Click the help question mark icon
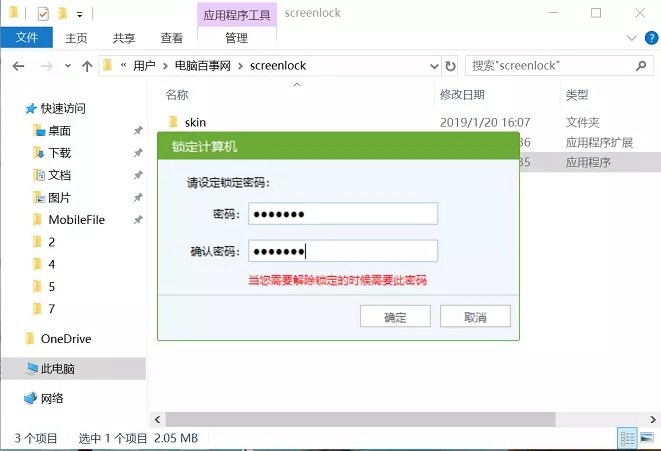 tap(649, 38)
